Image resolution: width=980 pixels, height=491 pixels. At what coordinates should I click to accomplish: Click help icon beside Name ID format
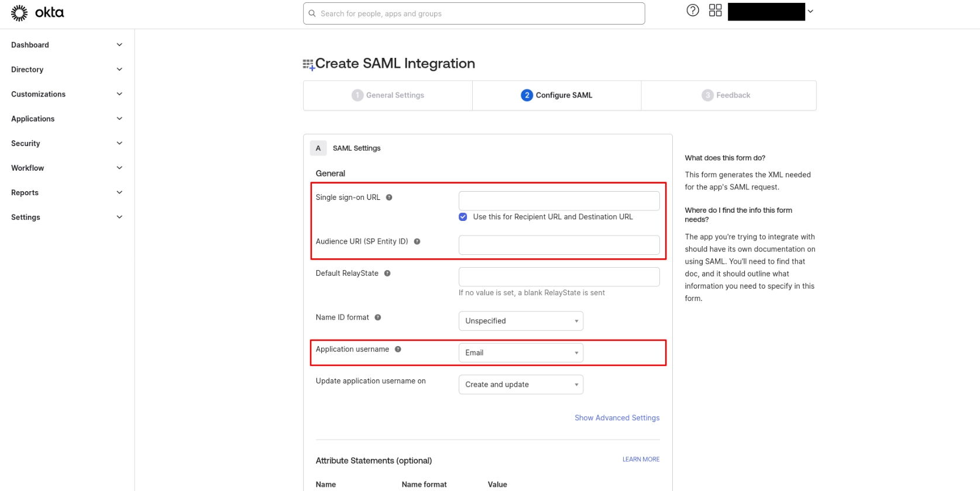click(x=378, y=317)
